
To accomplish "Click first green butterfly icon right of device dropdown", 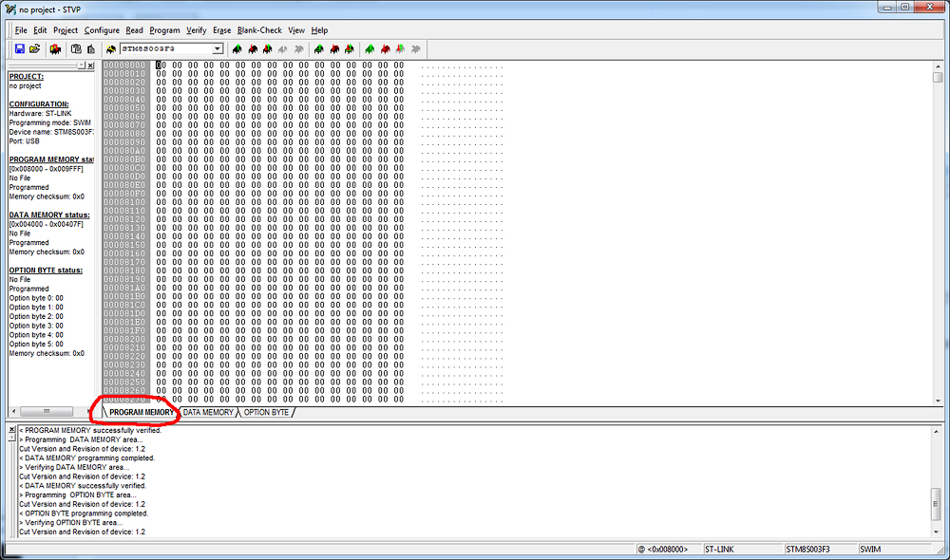I will click(237, 48).
